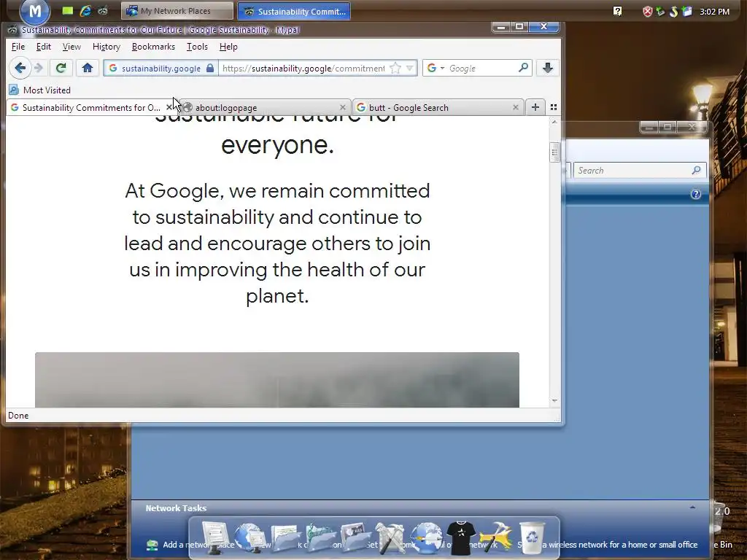Image resolution: width=747 pixels, height=560 pixels.
Task: Open the globe with monitor dock icon
Action: (249, 537)
